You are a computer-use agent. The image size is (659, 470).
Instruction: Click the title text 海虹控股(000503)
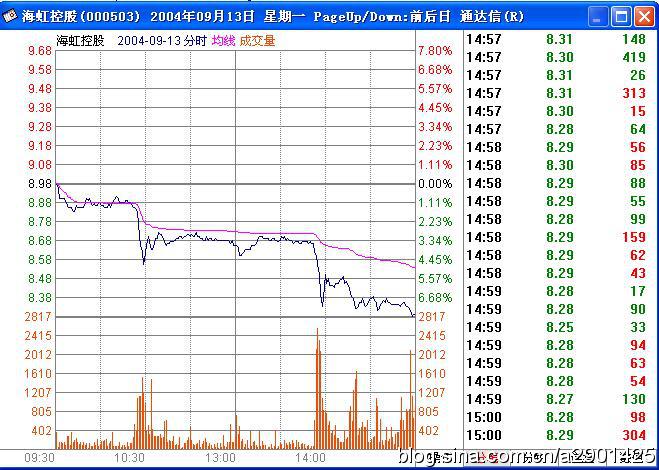click(x=81, y=16)
